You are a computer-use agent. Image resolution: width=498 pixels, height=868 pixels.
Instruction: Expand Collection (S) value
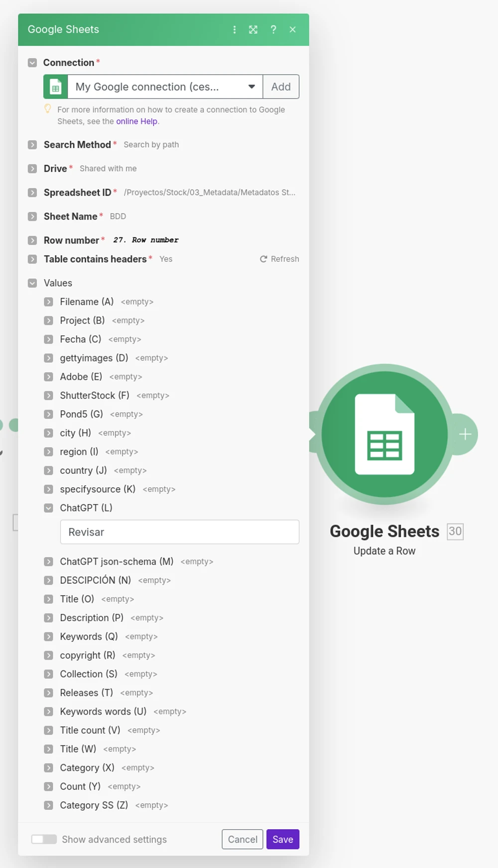tap(48, 674)
